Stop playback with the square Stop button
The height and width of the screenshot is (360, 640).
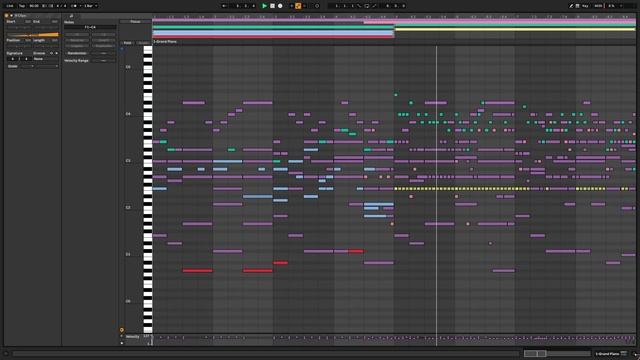(x=272, y=6)
